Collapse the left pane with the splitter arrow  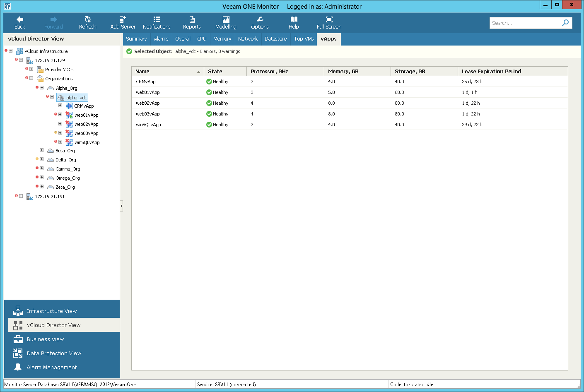tap(121, 206)
